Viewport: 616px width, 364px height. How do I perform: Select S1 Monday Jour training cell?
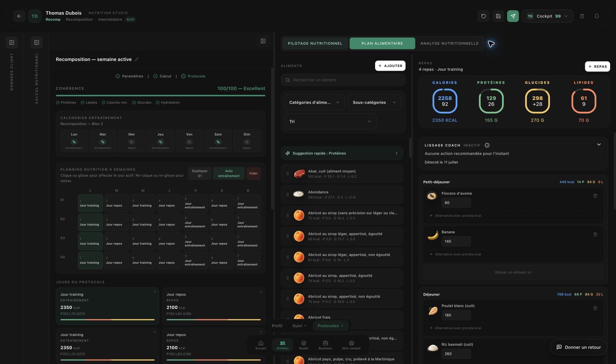coord(90,203)
